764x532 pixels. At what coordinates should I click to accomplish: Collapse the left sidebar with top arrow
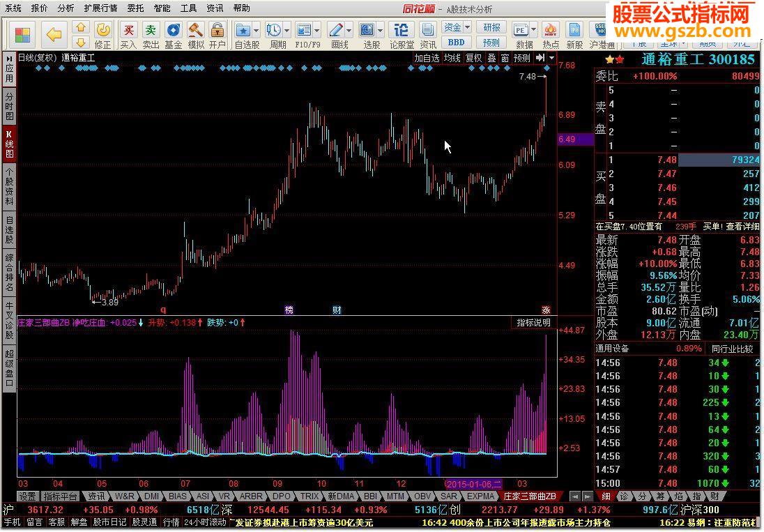pos(9,59)
